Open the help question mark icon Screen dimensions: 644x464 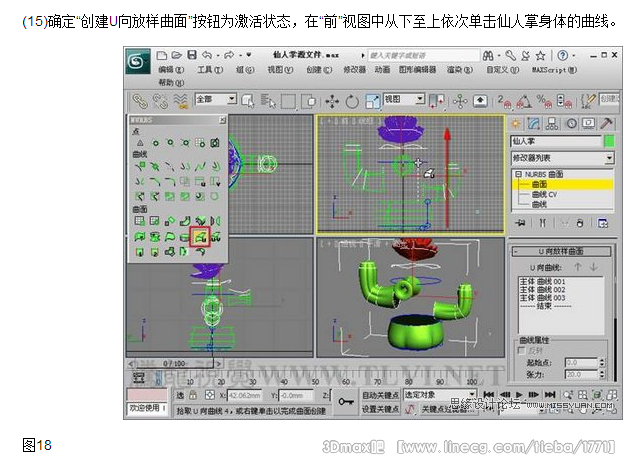pyautogui.click(x=563, y=55)
